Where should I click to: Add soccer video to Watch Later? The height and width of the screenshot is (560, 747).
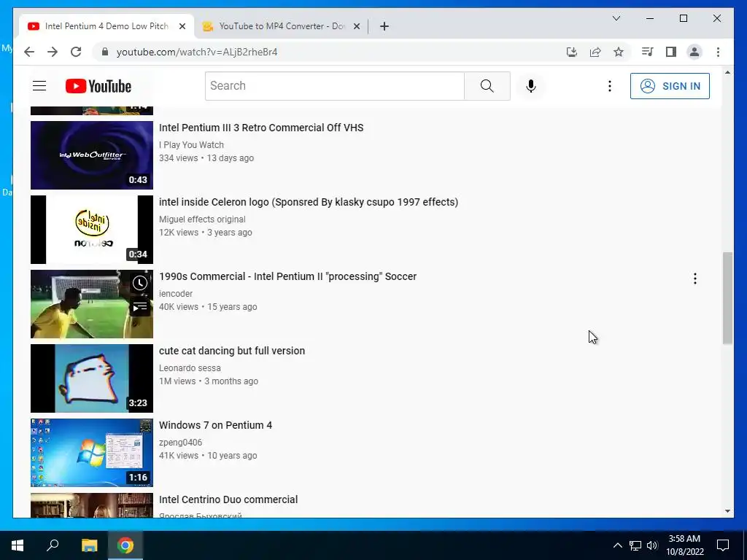[139, 284]
